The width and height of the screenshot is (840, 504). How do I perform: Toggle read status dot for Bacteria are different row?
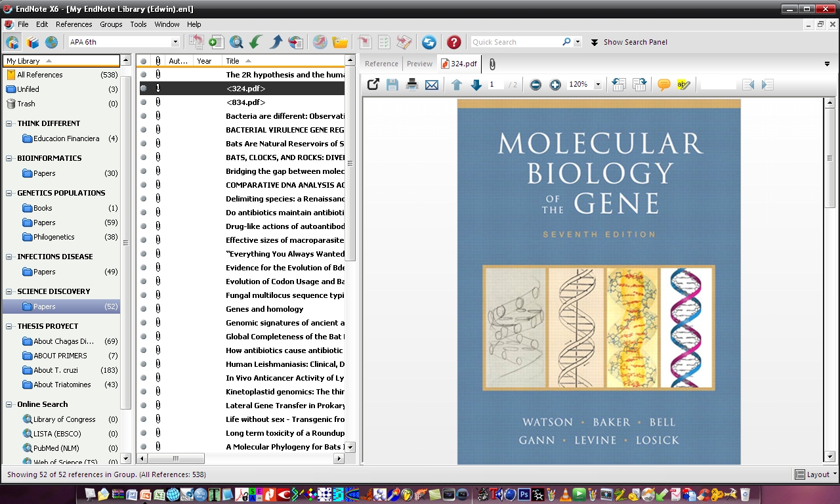[144, 115]
